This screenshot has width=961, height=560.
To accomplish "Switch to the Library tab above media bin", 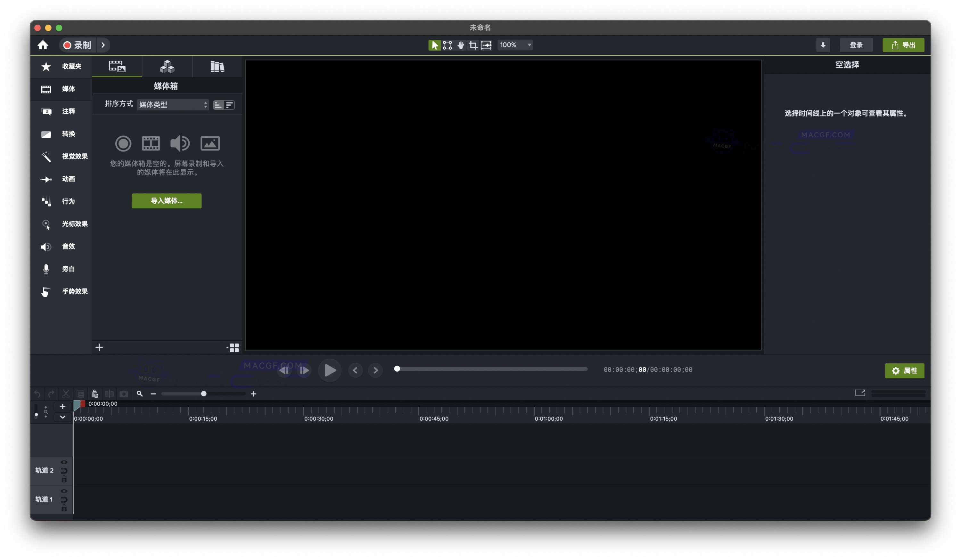I will click(217, 66).
